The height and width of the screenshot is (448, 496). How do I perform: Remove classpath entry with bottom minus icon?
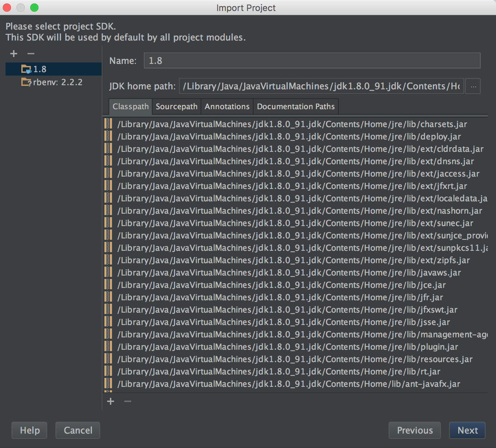pos(128,401)
